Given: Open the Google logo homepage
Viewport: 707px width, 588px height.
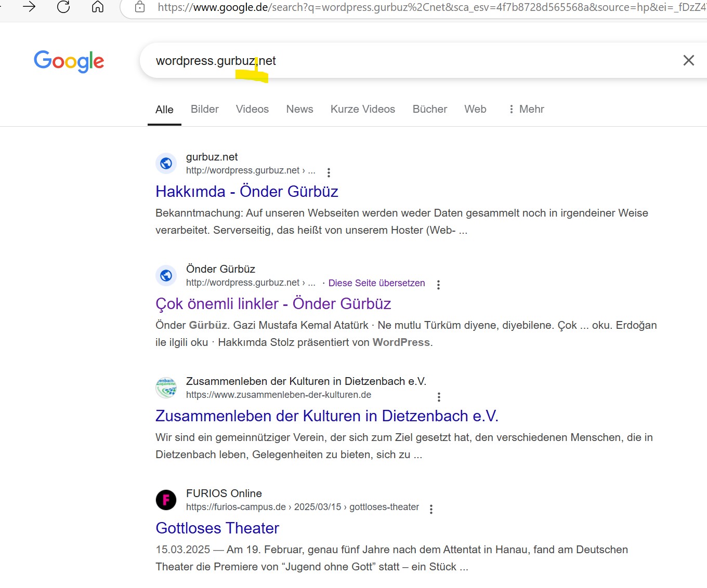Looking at the screenshot, I should click(x=69, y=61).
